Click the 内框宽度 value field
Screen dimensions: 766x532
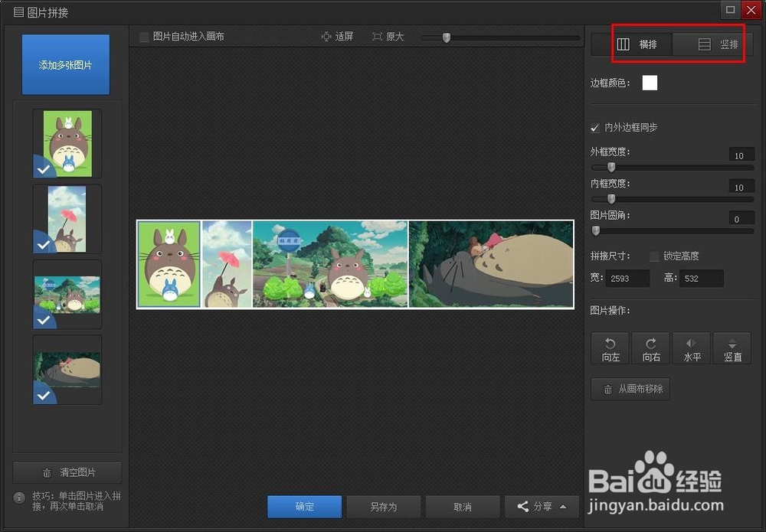tap(741, 187)
